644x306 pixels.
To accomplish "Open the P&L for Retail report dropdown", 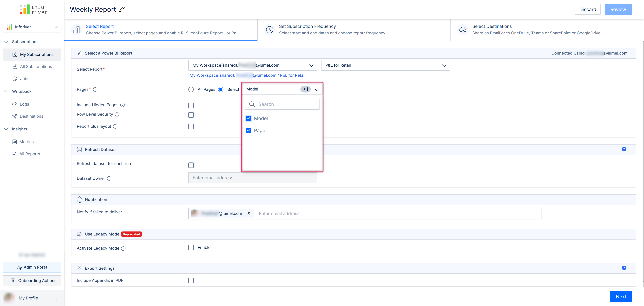I will click(x=385, y=65).
